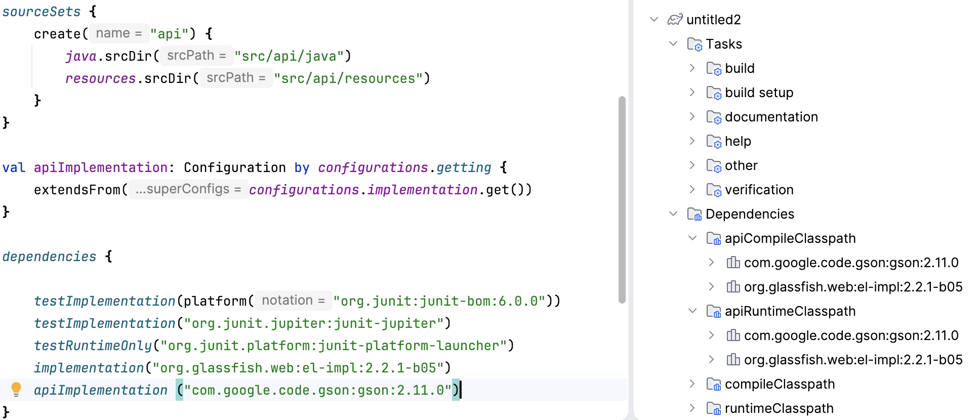This screenshot has width=980, height=420.
Task: Click the extendsFrom call
Action: click(77, 190)
